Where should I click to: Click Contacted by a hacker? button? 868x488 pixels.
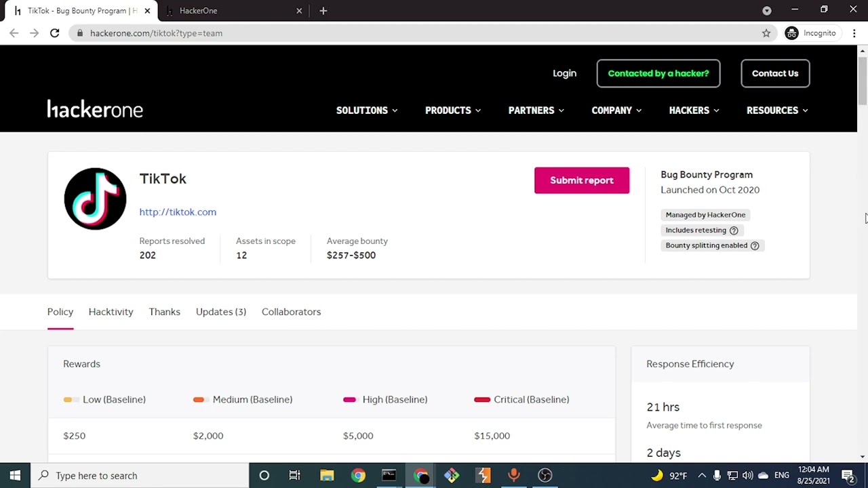tap(658, 73)
